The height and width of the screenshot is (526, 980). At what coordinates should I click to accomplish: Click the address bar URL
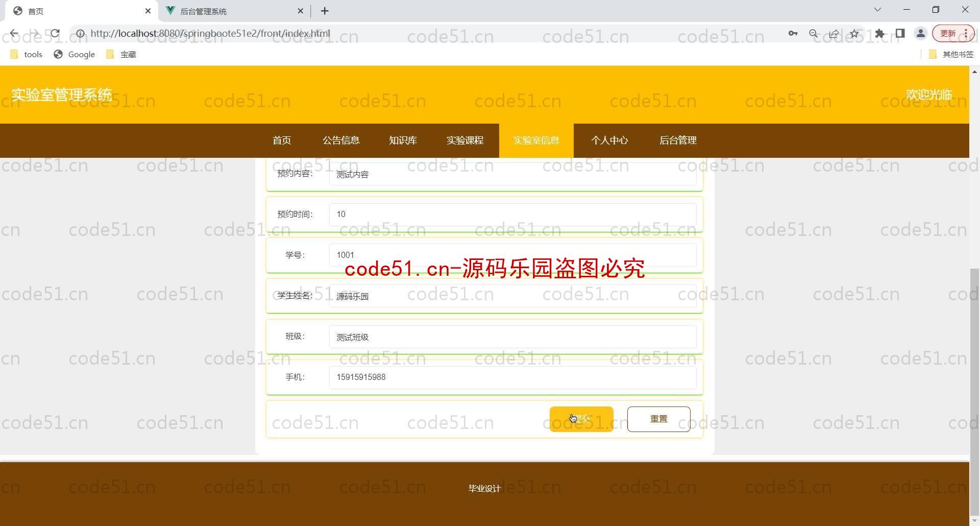[x=210, y=34]
